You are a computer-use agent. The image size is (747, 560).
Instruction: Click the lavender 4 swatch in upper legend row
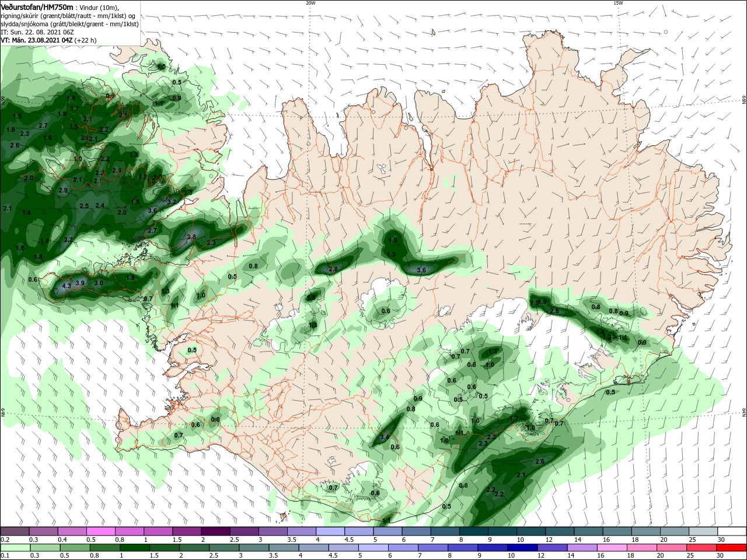(x=330, y=531)
